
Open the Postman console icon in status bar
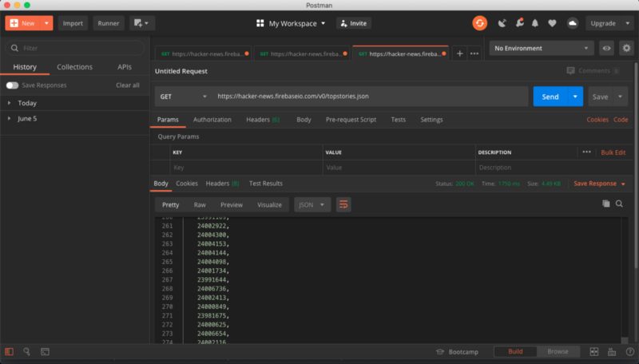coord(45,351)
